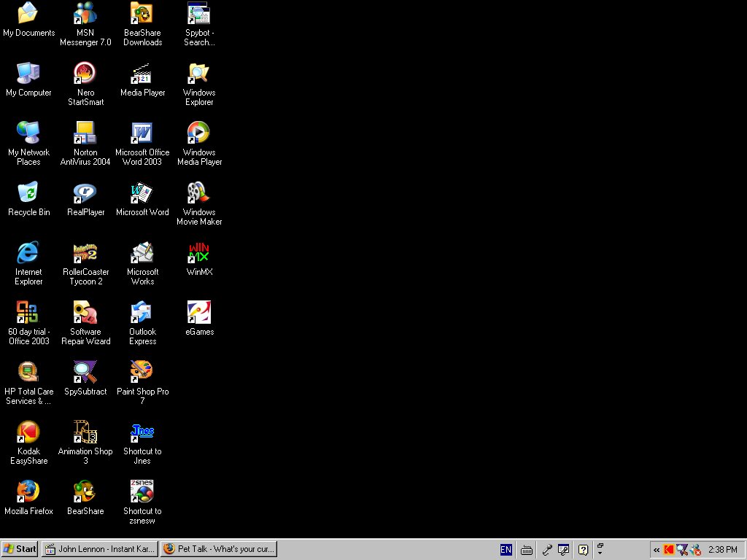Switch to John Lennon Instant Karma taskbar window

(99, 549)
